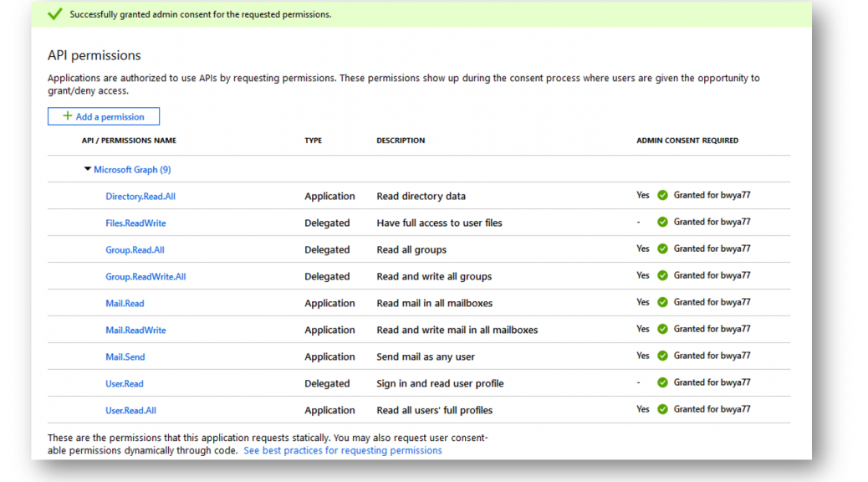The image size is (868, 482).
Task: Click green granted icon for Files.ReadWrite row
Action: (662, 222)
